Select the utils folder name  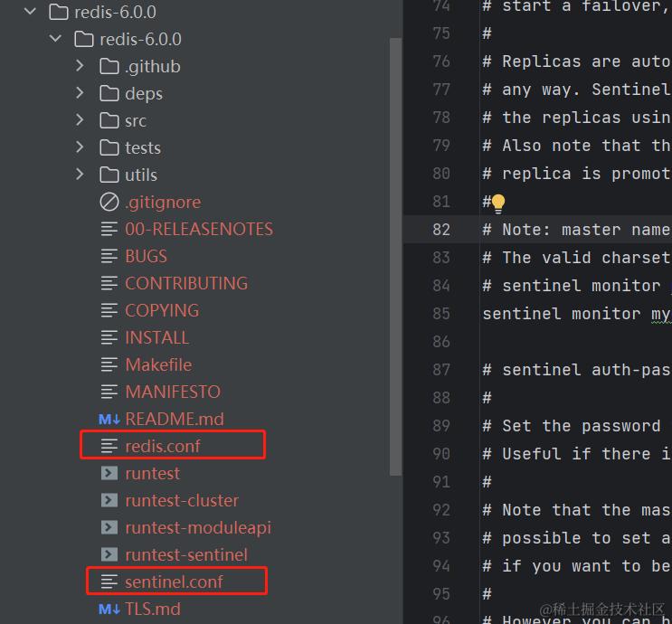[141, 175]
